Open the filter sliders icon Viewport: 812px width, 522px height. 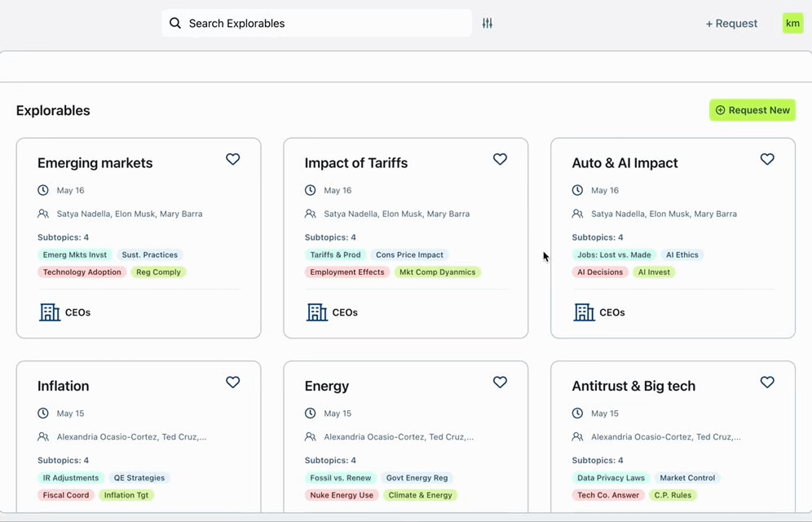(488, 24)
